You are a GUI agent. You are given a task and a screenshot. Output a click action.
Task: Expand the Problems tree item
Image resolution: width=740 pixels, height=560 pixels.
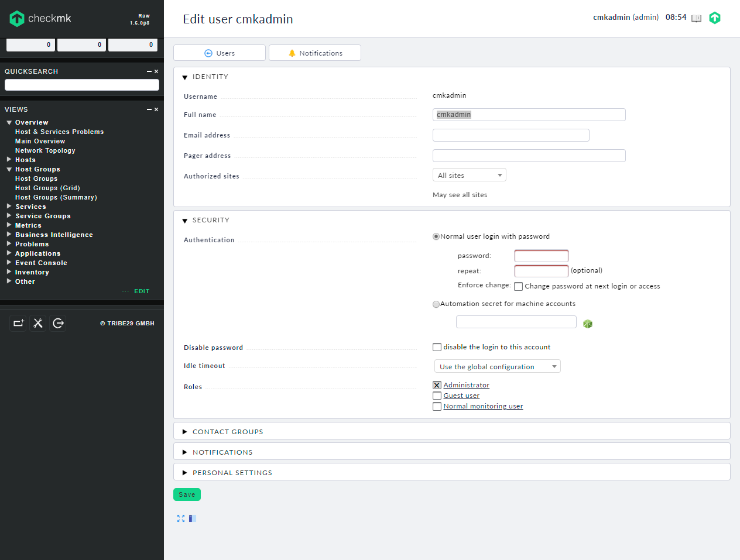click(9, 243)
